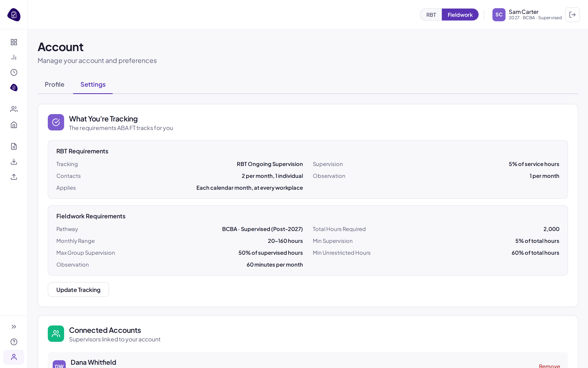Open the document file icon in sidebar
This screenshot has height=368, width=588.
click(x=14, y=146)
